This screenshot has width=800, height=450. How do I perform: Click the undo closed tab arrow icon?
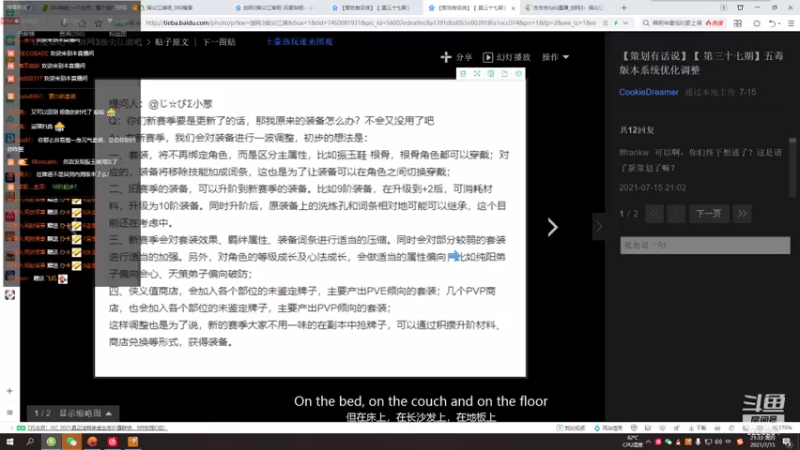click(x=774, y=23)
